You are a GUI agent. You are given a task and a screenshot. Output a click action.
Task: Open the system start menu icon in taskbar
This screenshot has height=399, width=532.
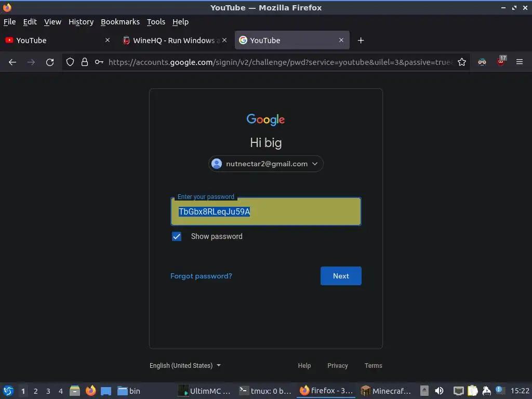[8, 391]
